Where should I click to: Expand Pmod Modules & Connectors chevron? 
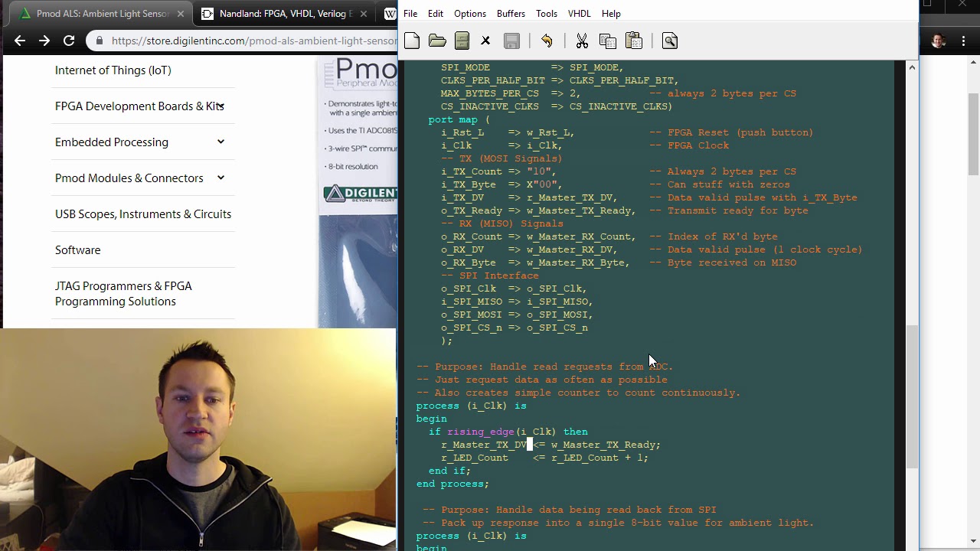coord(220,178)
